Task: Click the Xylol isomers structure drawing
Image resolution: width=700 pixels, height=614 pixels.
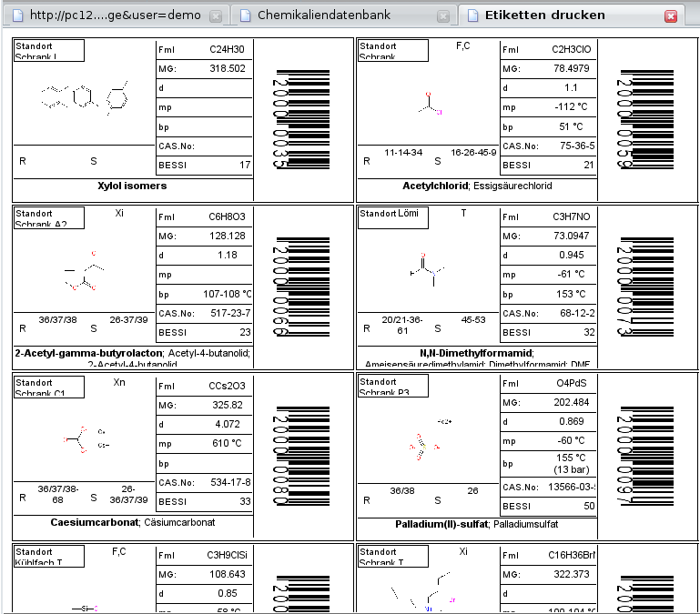Action: coord(85,97)
